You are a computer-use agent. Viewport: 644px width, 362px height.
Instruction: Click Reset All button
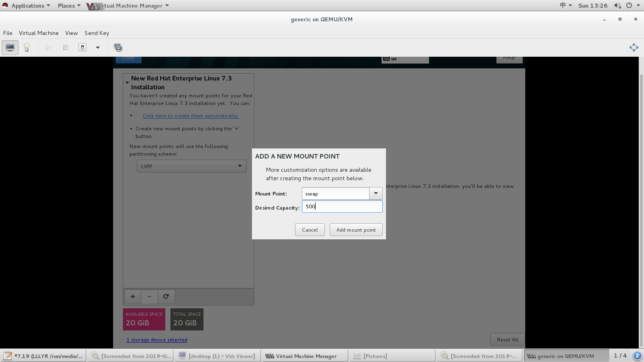pyautogui.click(x=508, y=339)
